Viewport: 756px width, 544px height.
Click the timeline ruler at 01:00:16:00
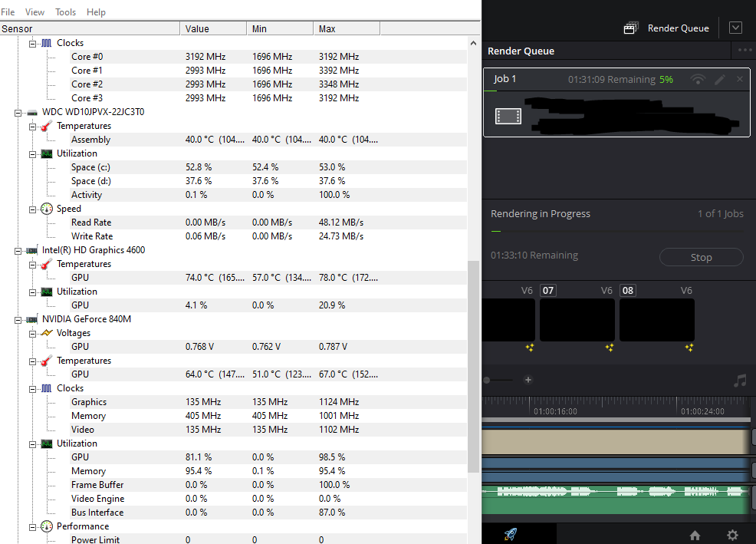point(555,411)
